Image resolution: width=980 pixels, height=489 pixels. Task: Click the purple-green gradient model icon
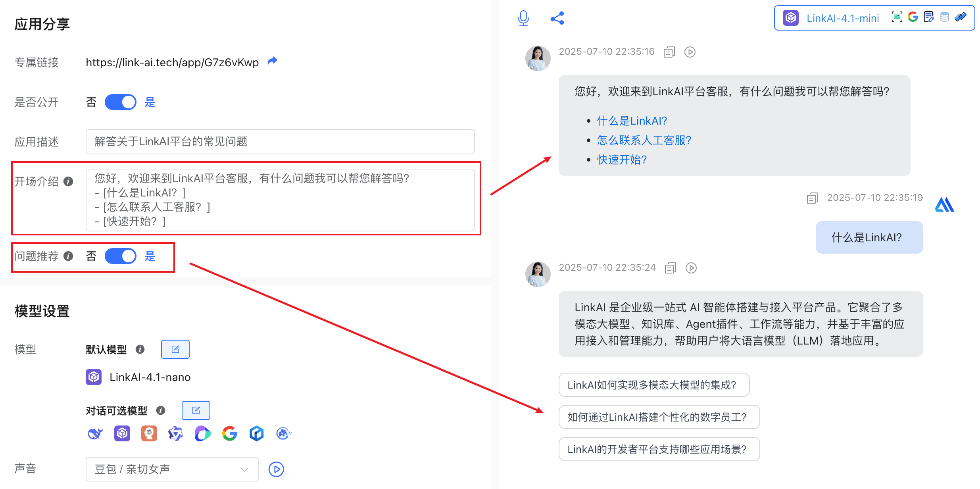click(203, 433)
